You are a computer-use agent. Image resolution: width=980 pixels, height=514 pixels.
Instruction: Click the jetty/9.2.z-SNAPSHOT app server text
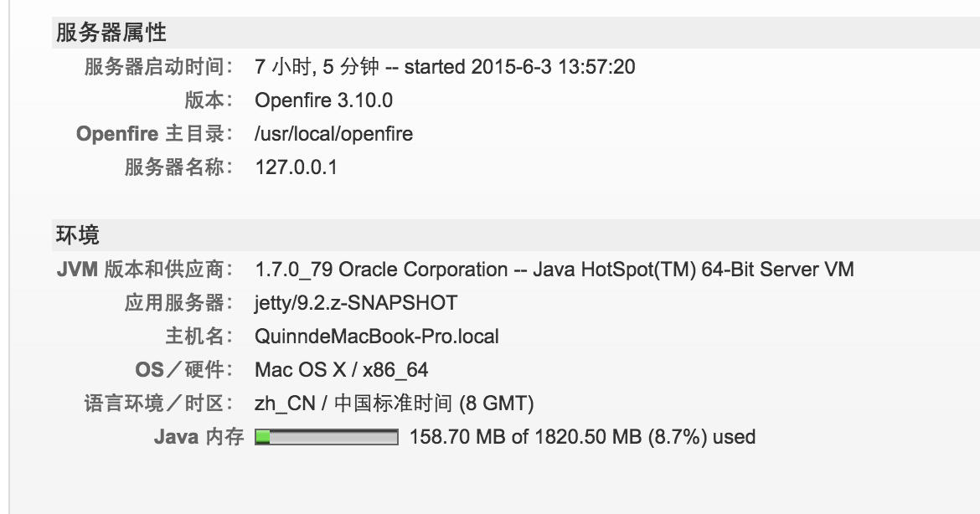click(x=356, y=304)
